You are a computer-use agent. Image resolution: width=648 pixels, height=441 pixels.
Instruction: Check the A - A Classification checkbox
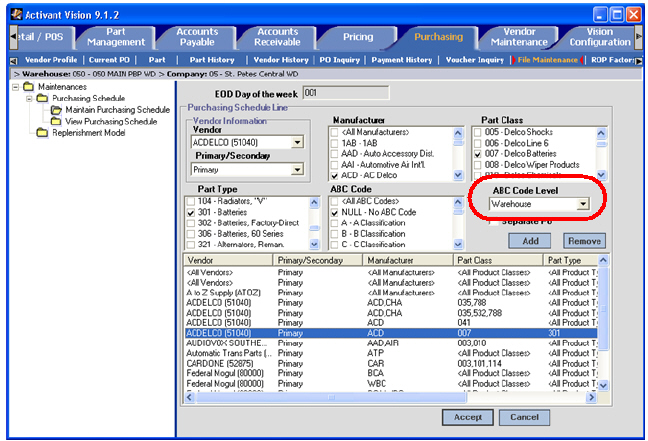click(x=334, y=223)
